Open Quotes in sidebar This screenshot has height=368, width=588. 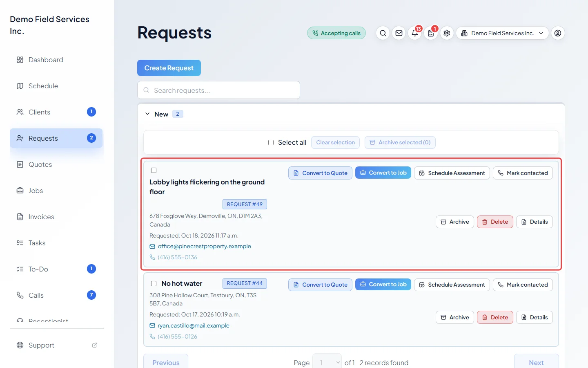coord(56,164)
